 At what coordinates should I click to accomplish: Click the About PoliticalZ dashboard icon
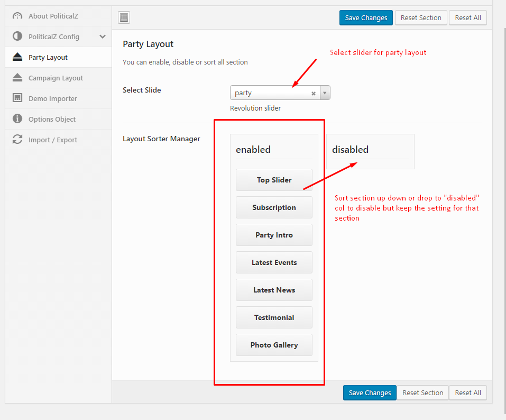coord(17,16)
